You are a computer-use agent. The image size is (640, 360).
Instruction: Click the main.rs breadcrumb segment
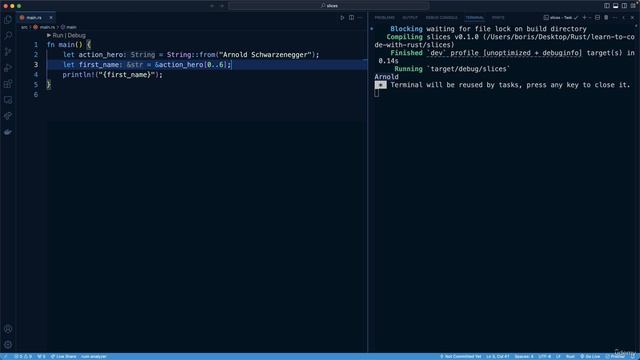[x=44, y=27]
